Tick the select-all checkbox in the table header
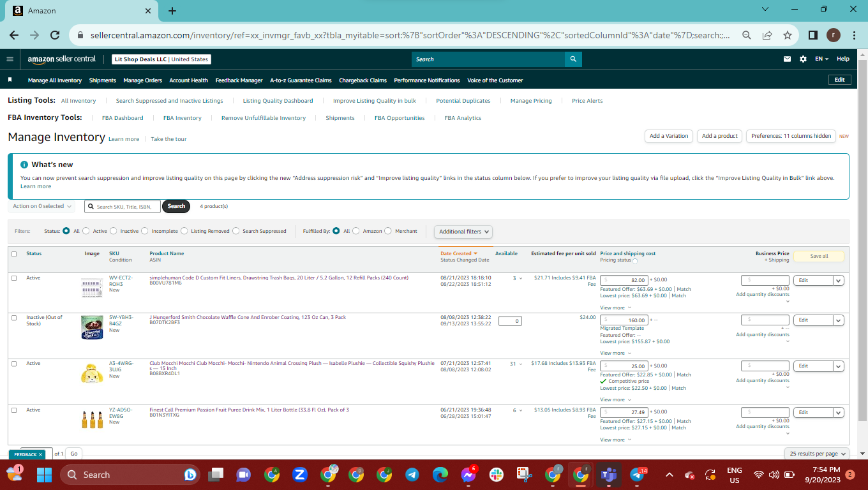 [x=14, y=254]
